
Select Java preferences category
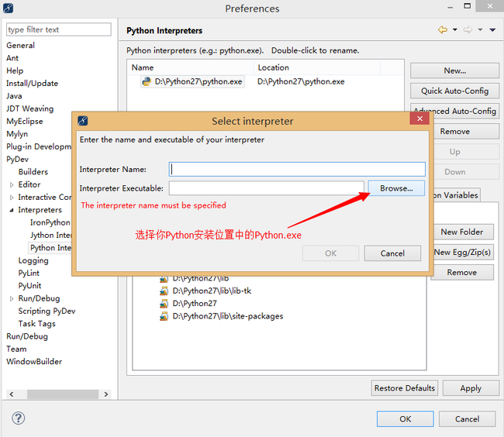pyautogui.click(x=14, y=96)
